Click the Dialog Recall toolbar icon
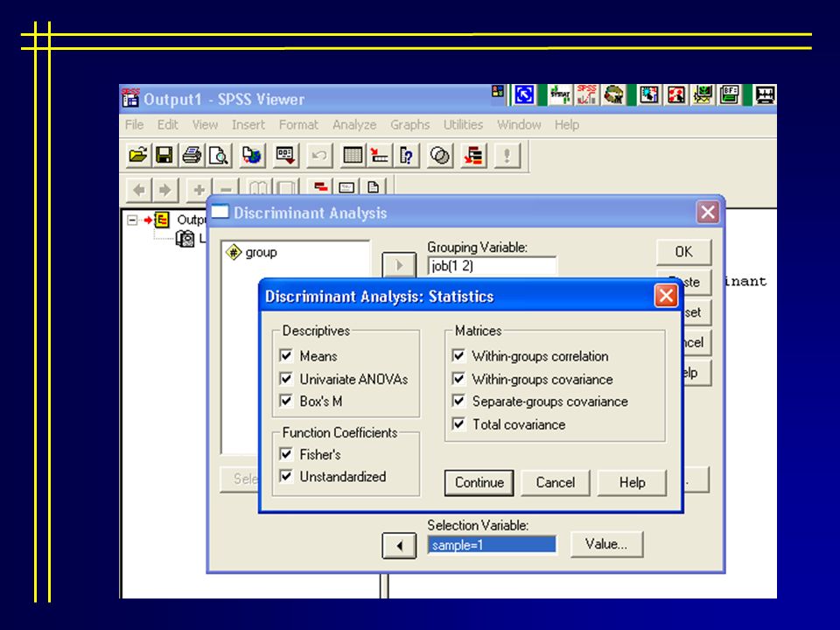This screenshot has width=840, height=630. (x=285, y=156)
